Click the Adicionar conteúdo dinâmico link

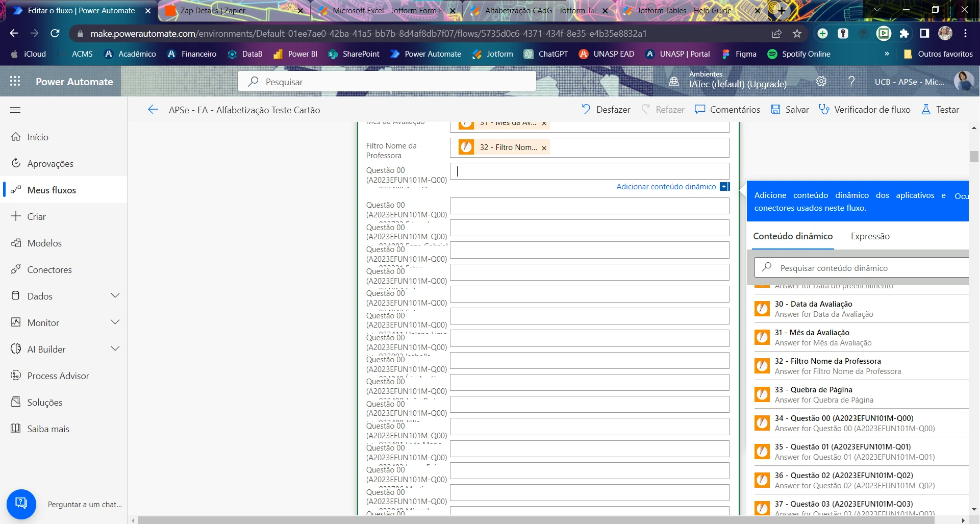click(x=667, y=186)
